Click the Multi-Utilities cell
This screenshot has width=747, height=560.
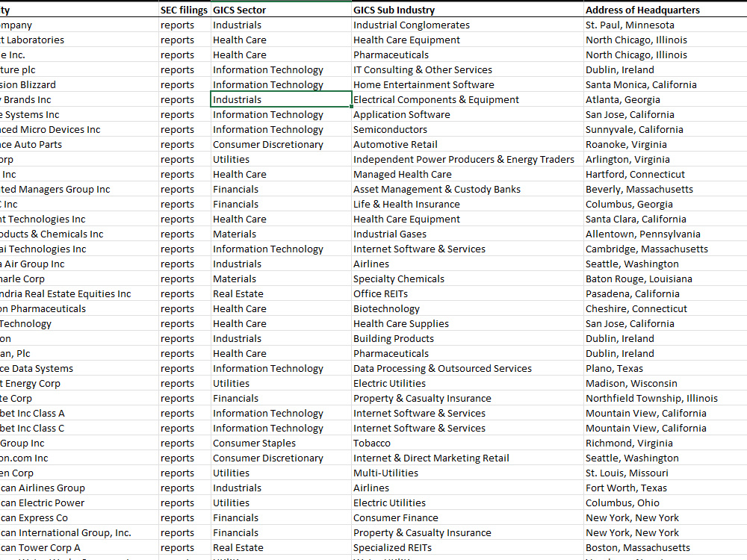(467, 473)
